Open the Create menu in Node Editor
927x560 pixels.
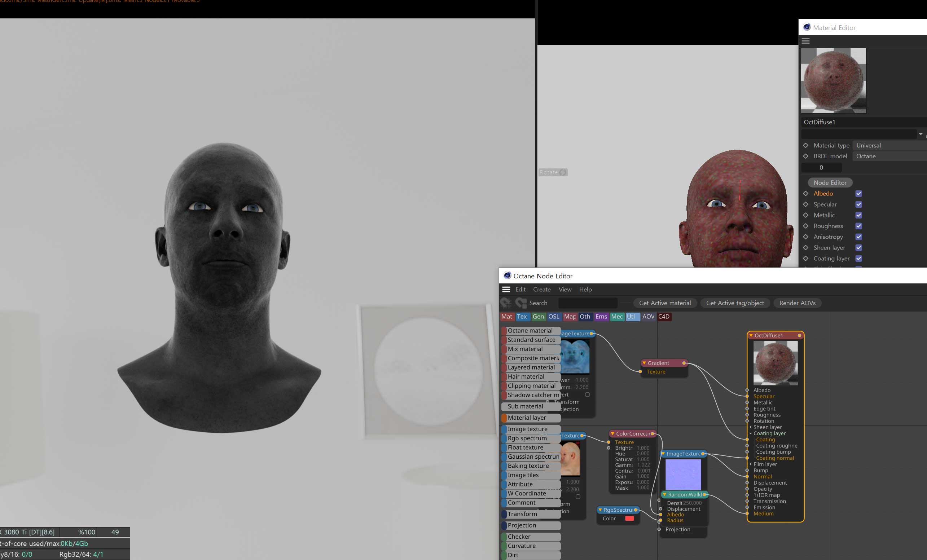click(x=542, y=289)
